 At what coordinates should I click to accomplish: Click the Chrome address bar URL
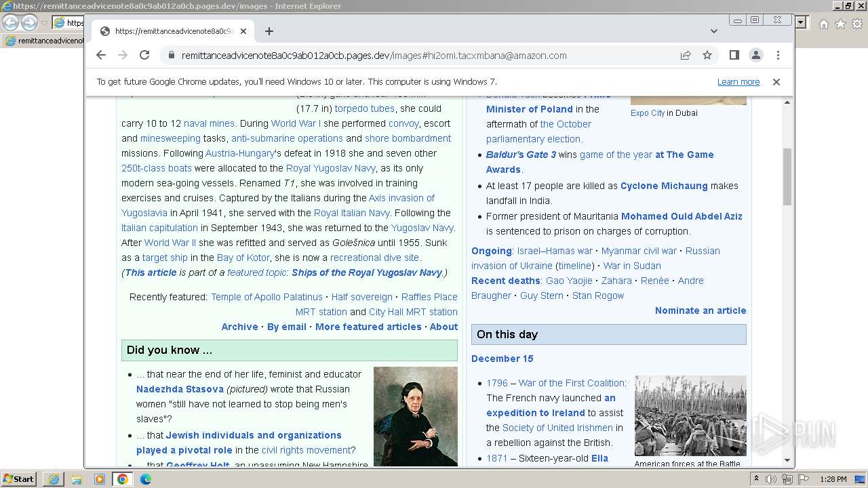(374, 56)
